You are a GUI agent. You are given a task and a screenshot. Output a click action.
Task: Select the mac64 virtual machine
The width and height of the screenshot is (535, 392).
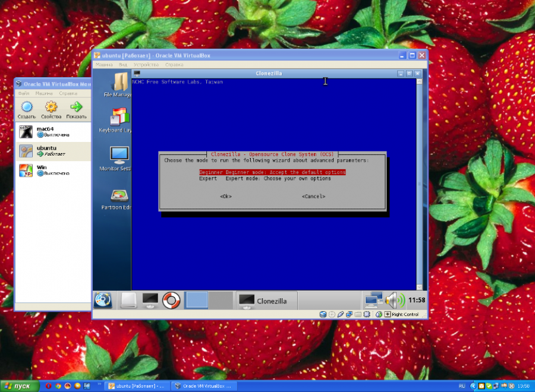[x=53, y=132]
